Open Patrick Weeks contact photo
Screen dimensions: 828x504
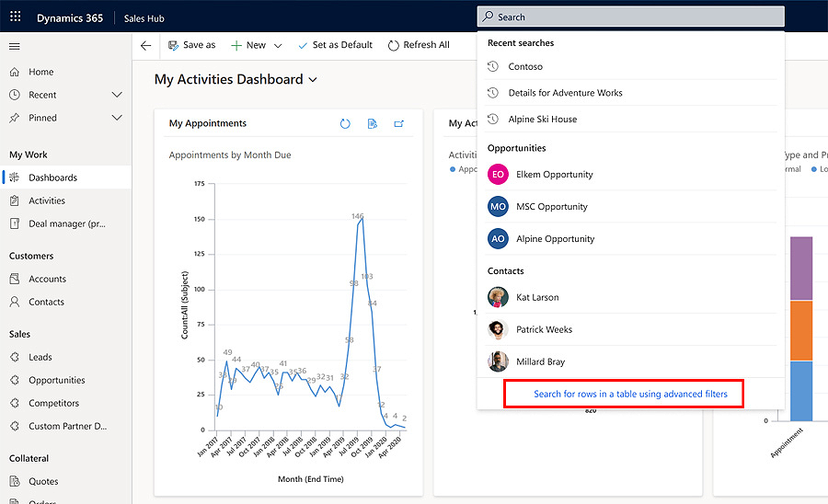pos(498,329)
